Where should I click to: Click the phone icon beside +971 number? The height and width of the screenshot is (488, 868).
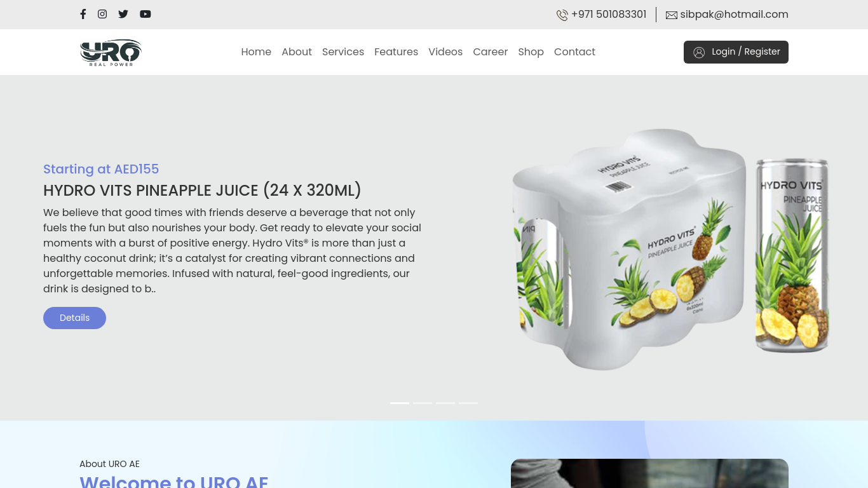[x=562, y=15]
